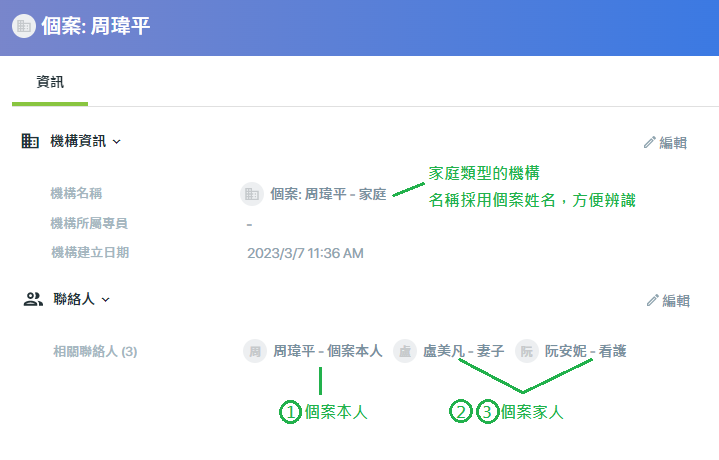The height and width of the screenshot is (460, 719).
Task: Open organization 個案: 周瑋平 - 家庭
Action: tap(328, 194)
